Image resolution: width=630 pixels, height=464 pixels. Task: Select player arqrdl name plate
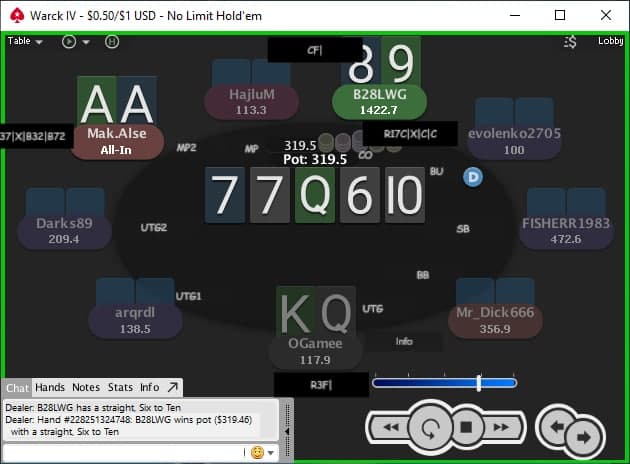tap(135, 321)
